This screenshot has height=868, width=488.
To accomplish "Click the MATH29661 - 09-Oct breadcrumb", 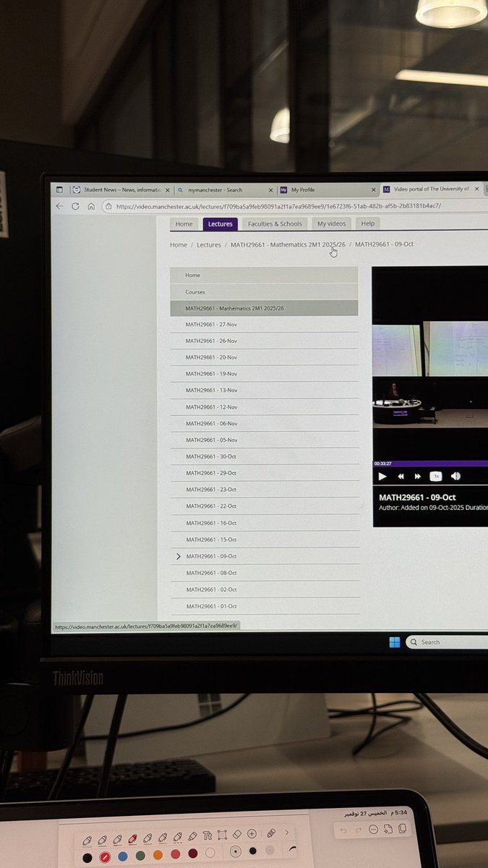I will (384, 244).
